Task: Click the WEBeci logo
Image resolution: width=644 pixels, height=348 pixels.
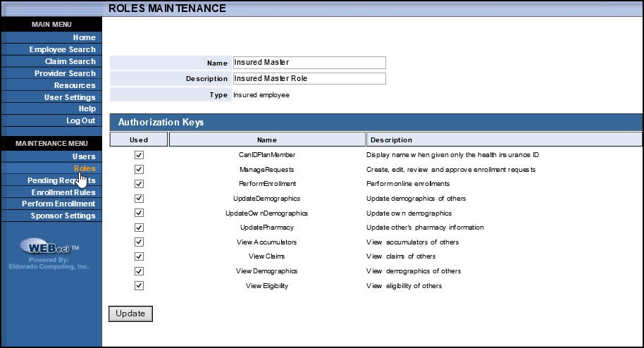Action: [49, 247]
